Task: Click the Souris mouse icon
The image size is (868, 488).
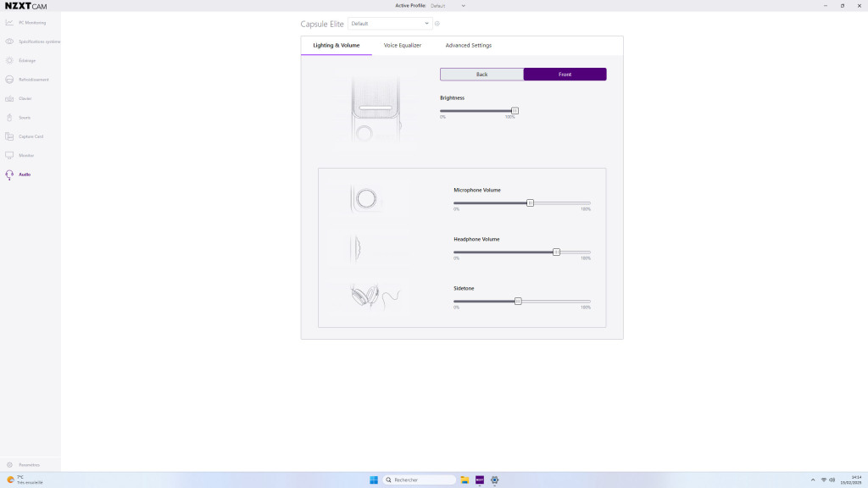Action: click(x=9, y=117)
